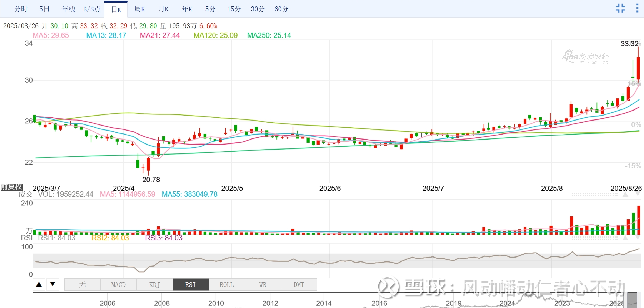This screenshot has width=644, height=308.
Task: Show the 30分 minute chart
Action: click(x=258, y=9)
